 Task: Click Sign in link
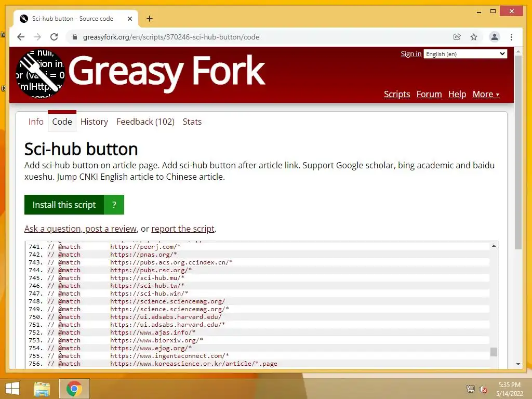click(x=411, y=54)
